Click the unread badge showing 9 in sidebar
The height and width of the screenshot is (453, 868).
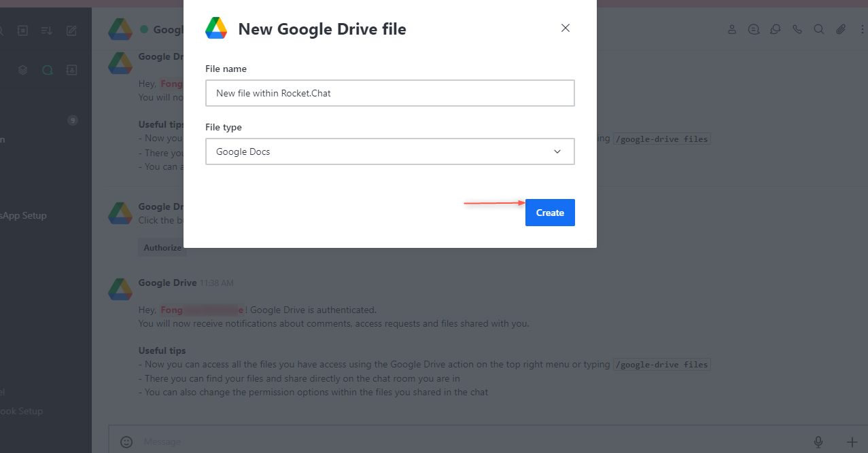(x=73, y=121)
